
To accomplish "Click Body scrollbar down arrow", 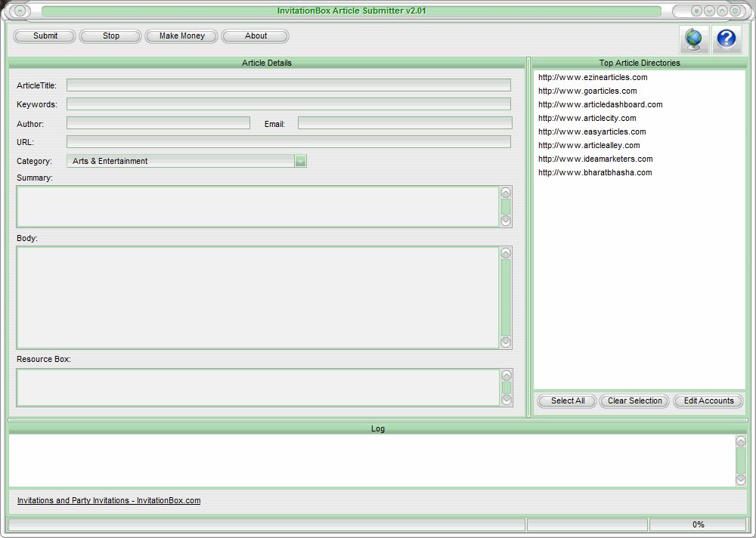I will [x=506, y=342].
